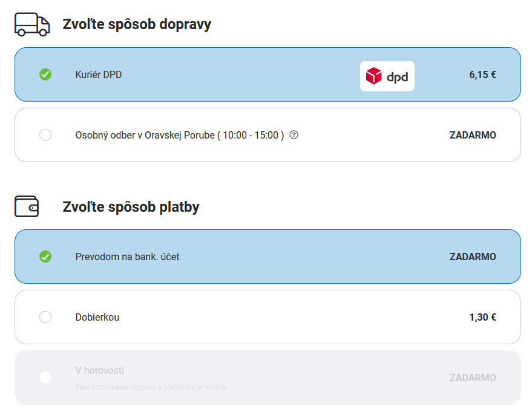Choose the Kuriér DPD delivery label
532x415 pixels.
click(x=99, y=75)
